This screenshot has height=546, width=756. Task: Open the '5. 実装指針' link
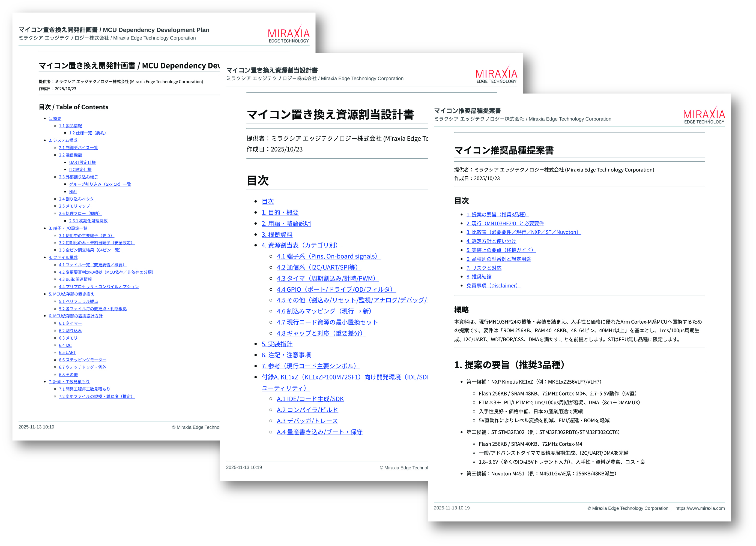click(x=277, y=344)
